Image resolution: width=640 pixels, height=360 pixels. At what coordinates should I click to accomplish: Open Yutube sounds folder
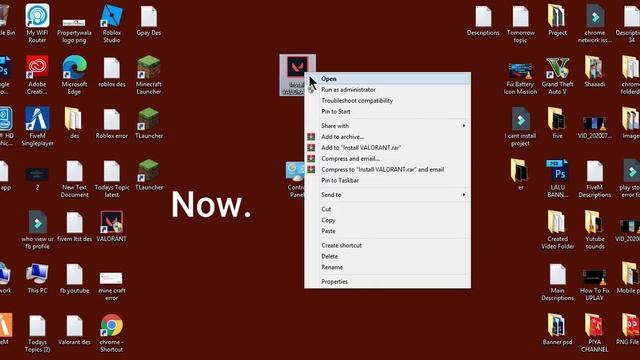(595, 222)
